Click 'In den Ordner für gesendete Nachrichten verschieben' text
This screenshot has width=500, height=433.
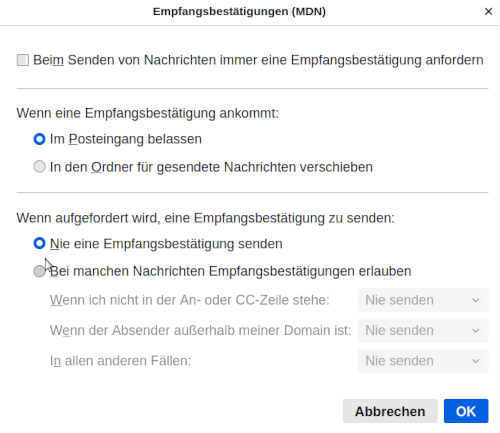(211, 167)
